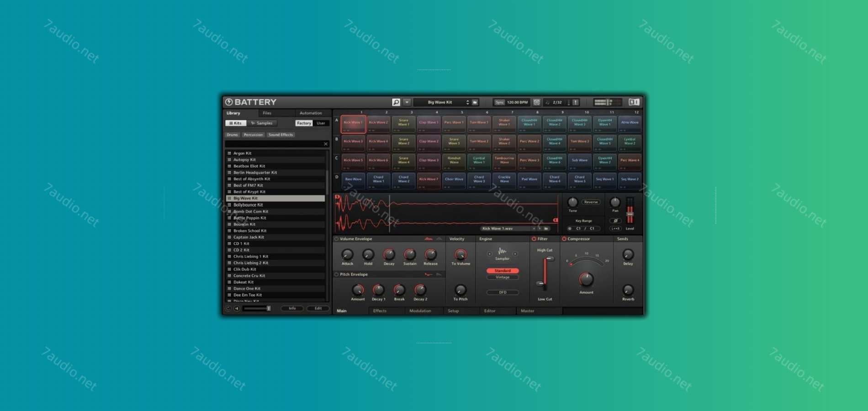Viewport: 868px width, 411px height.
Task: Click the preview volume slider below kit list
Action: coord(257,308)
